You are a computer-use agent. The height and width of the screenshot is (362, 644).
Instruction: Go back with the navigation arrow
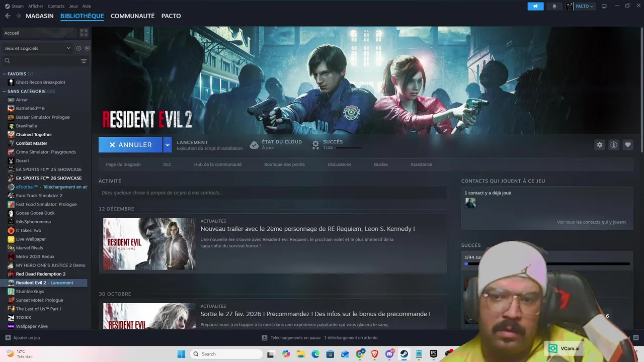coord(8,16)
